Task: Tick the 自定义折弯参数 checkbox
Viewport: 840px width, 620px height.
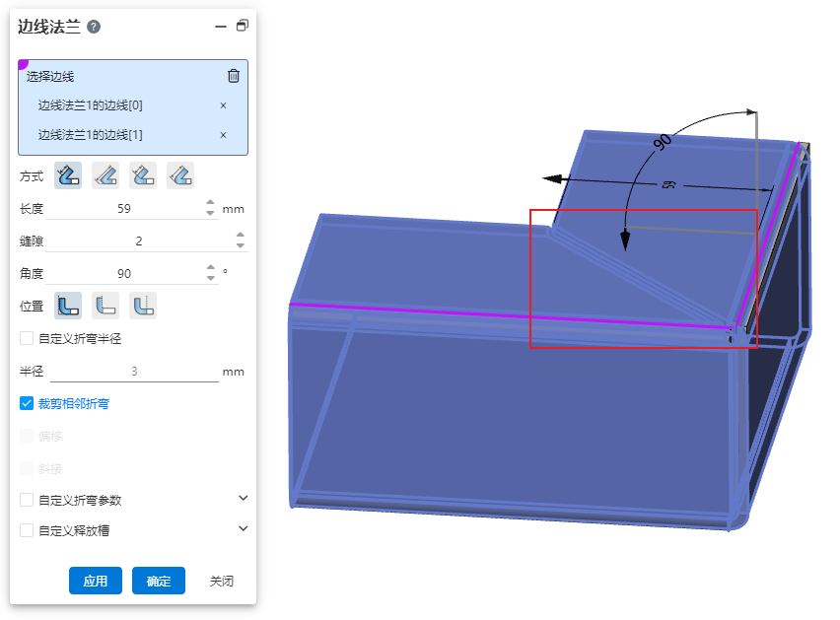Action: [27, 500]
